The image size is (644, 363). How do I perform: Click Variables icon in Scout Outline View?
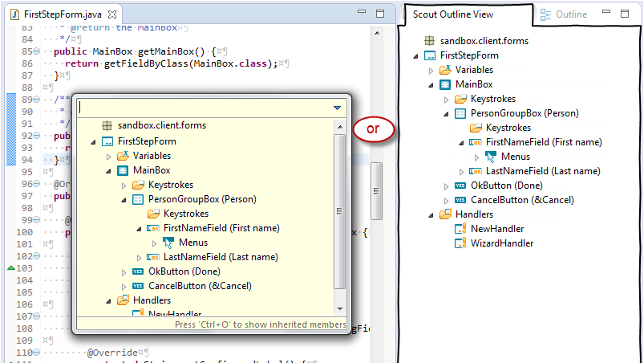[x=445, y=70]
